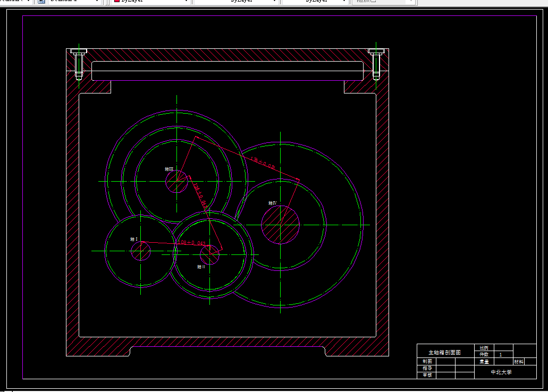Image resolution: width=548 pixels, height=392 pixels.
Task: Select the 主轴箱剖面图 title text
Action: point(444,353)
